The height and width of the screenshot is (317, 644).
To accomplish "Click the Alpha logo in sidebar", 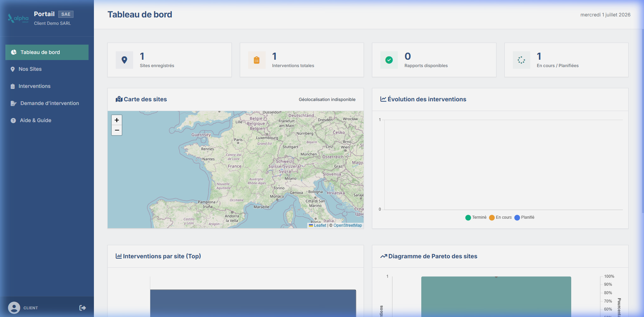I will coord(18,18).
